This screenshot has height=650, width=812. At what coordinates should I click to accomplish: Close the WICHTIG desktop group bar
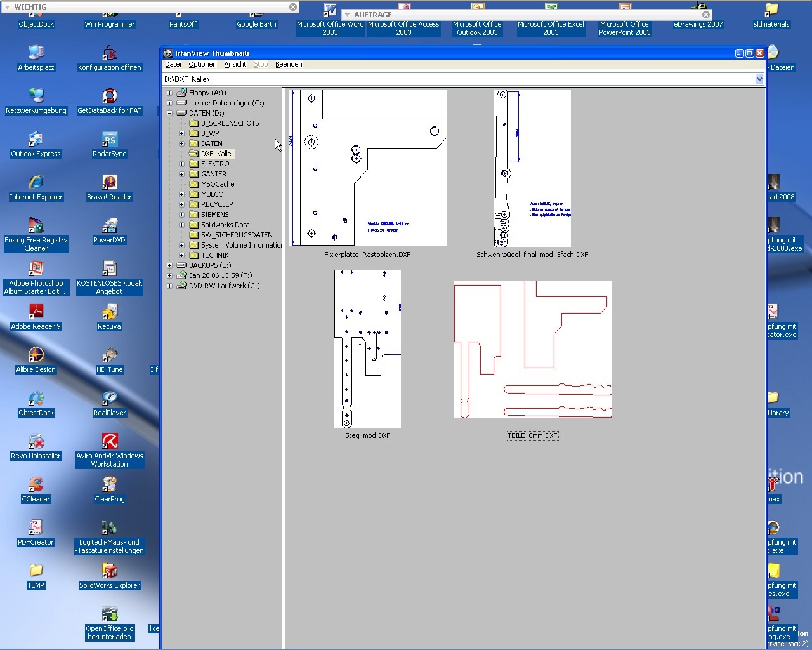[293, 7]
